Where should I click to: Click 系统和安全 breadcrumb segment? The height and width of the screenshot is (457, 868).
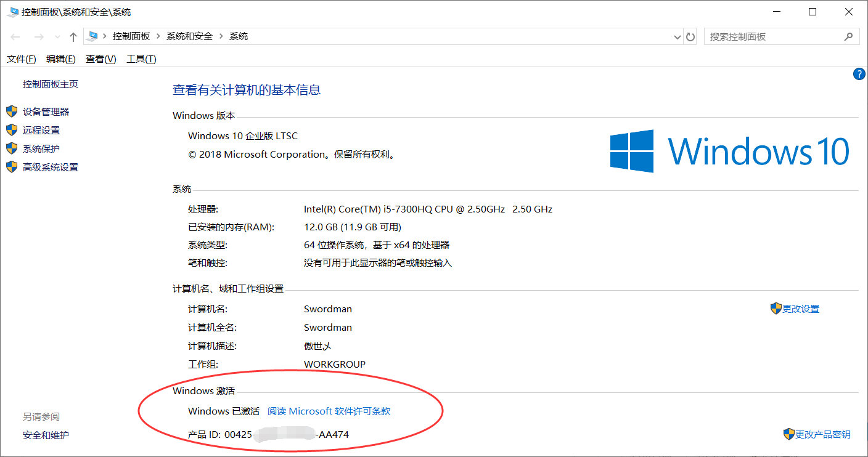point(189,36)
